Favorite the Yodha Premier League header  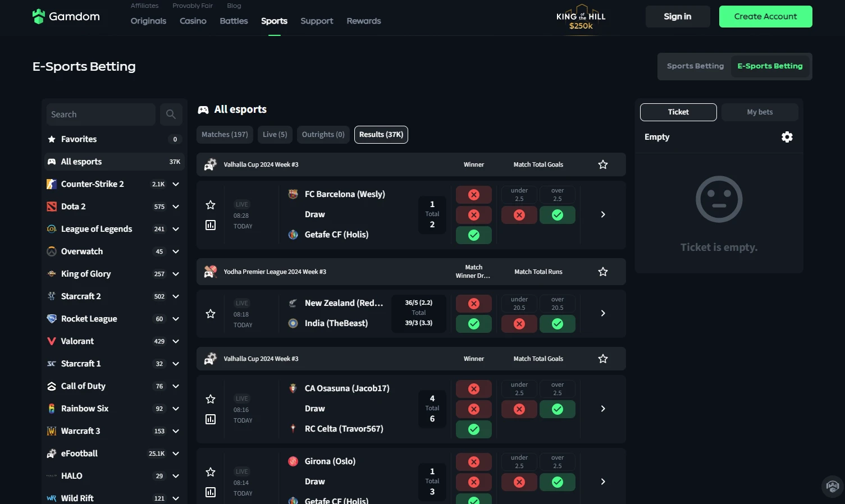coord(603,272)
